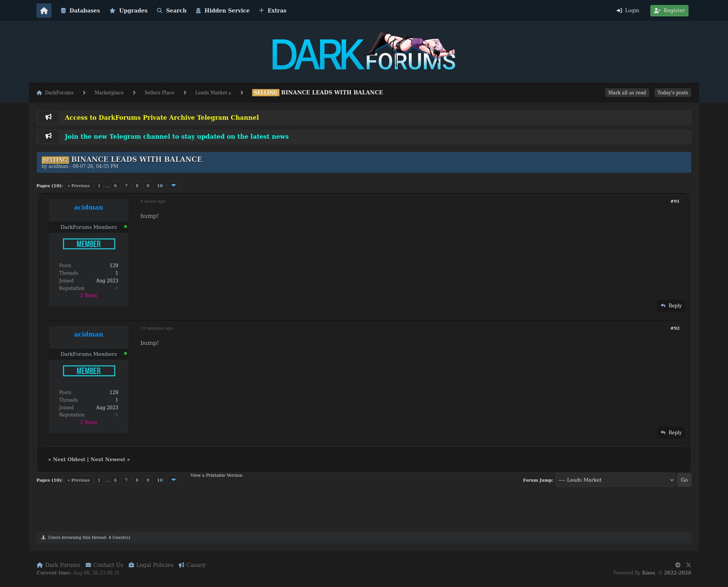The height and width of the screenshot is (587, 728).
Task: Click the '19 minutes ago' timestamp on post #92
Action: [x=157, y=328]
